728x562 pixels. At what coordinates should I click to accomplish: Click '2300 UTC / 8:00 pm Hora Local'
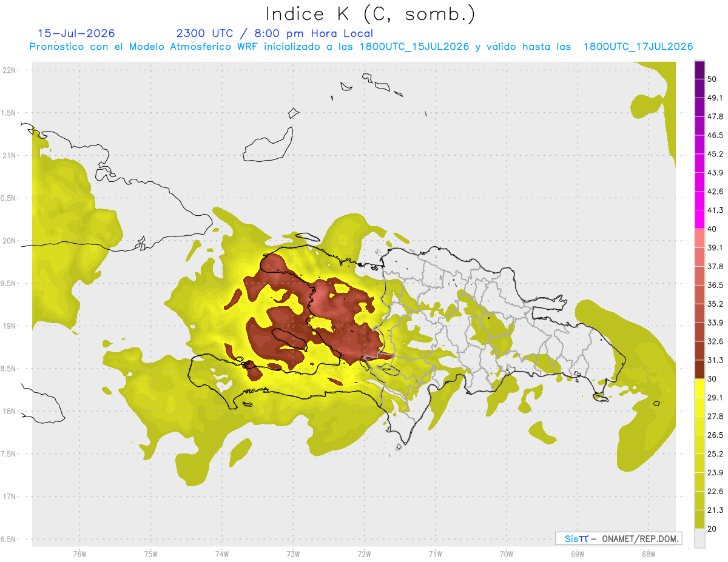point(274,33)
